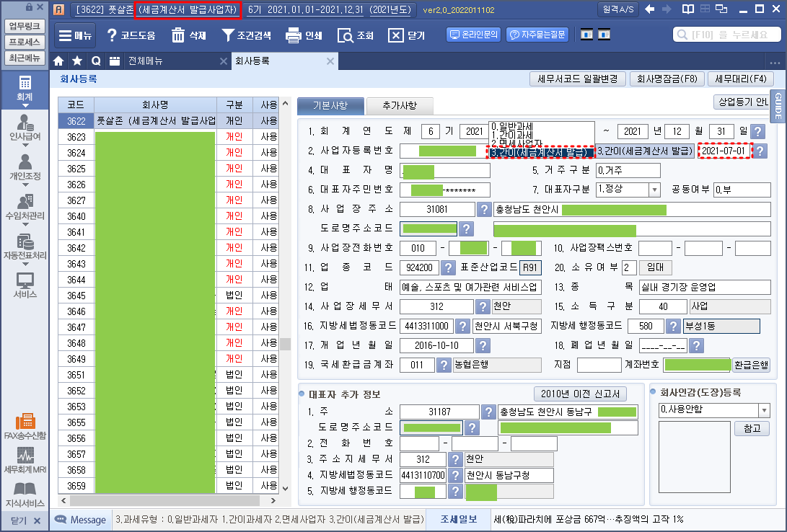Open the 회사인감 사용안함 dropdown
The height and width of the screenshot is (532, 787).
click(763, 410)
